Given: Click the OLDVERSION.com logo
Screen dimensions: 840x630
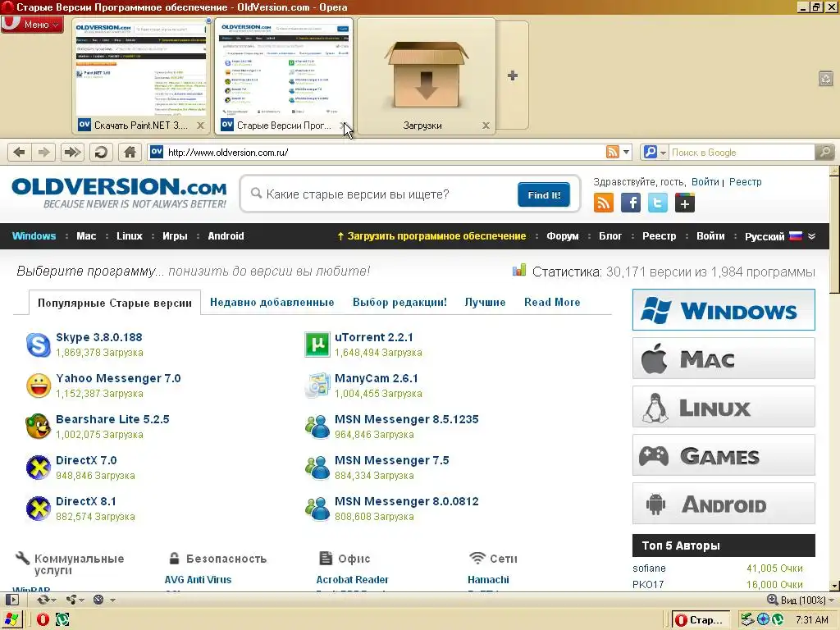Looking at the screenshot, I should [x=119, y=193].
